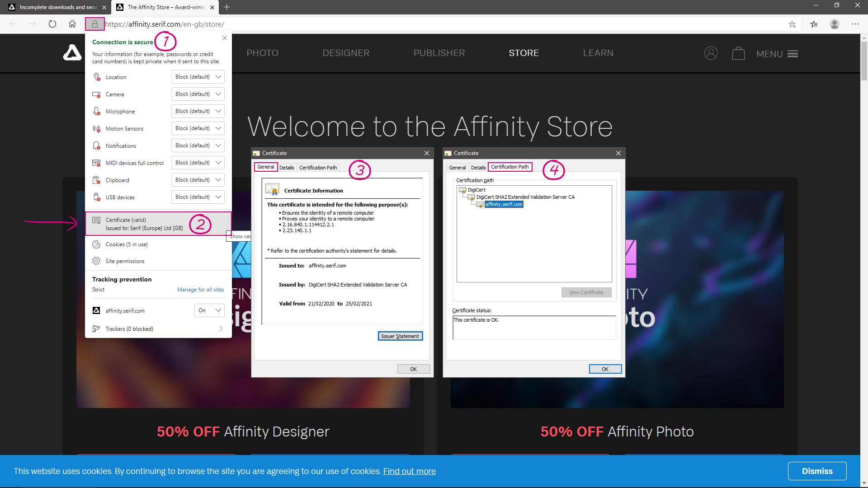Image resolution: width=868 pixels, height=488 pixels.
Task: Click the View Certificate button
Action: click(x=586, y=292)
